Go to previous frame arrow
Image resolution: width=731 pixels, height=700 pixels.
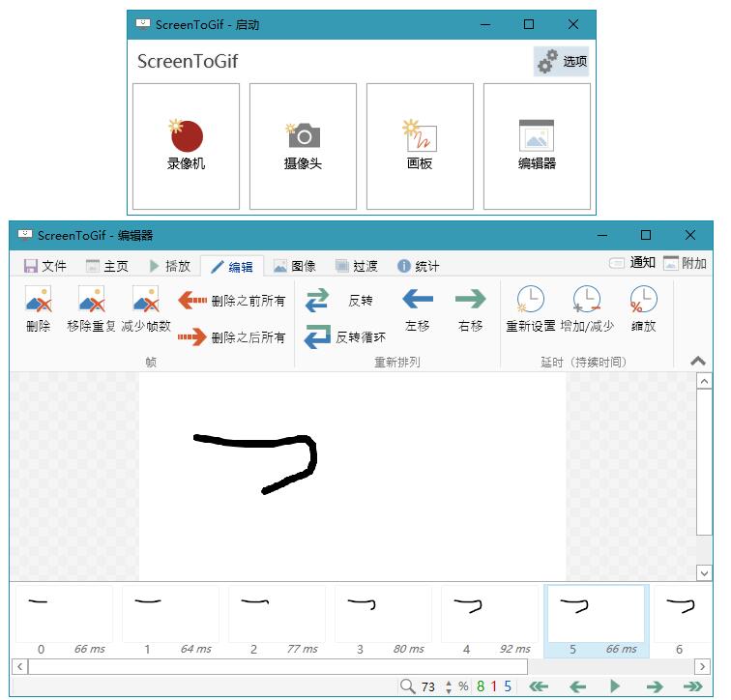577,686
